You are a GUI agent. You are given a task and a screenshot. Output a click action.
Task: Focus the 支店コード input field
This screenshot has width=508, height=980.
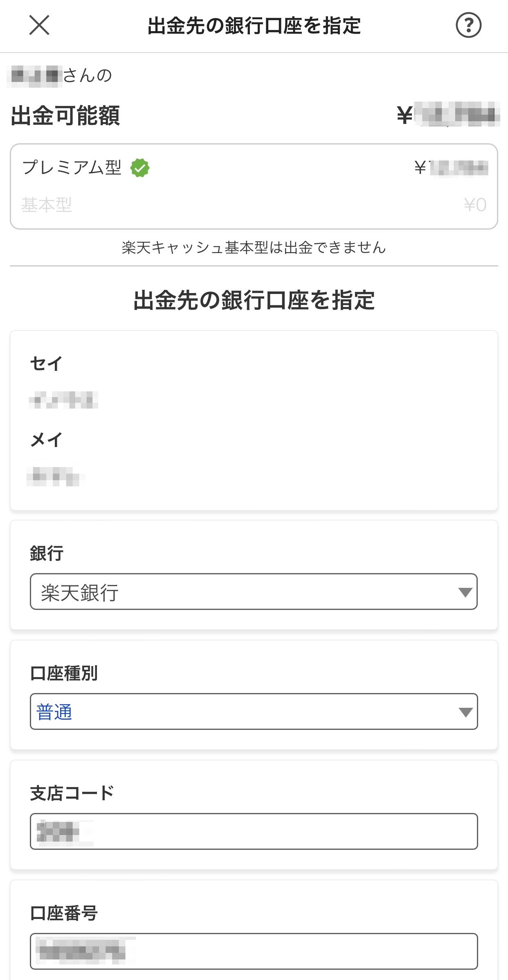click(254, 831)
